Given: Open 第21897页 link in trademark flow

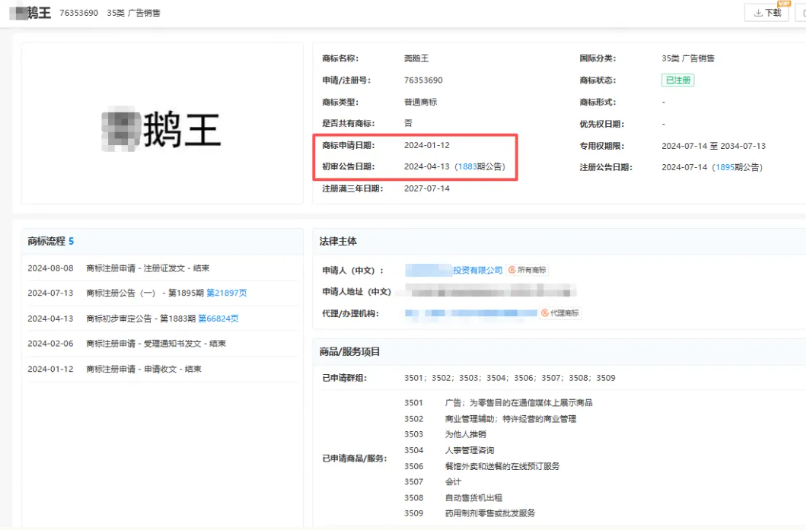Looking at the screenshot, I should 227,293.
